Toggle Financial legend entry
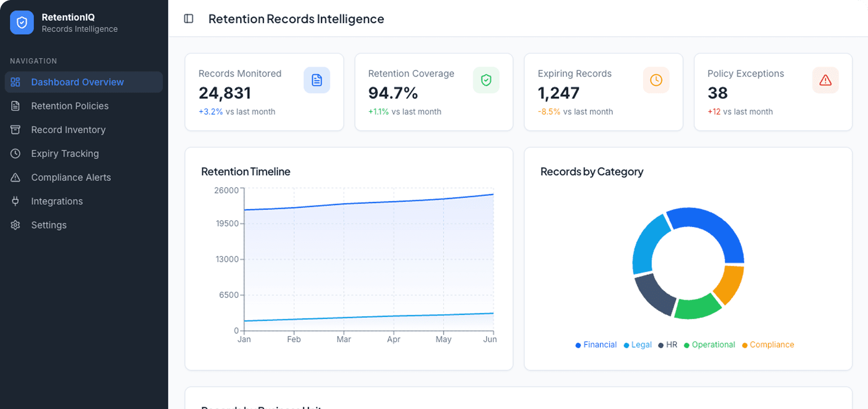The image size is (868, 409). [x=596, y=345]
